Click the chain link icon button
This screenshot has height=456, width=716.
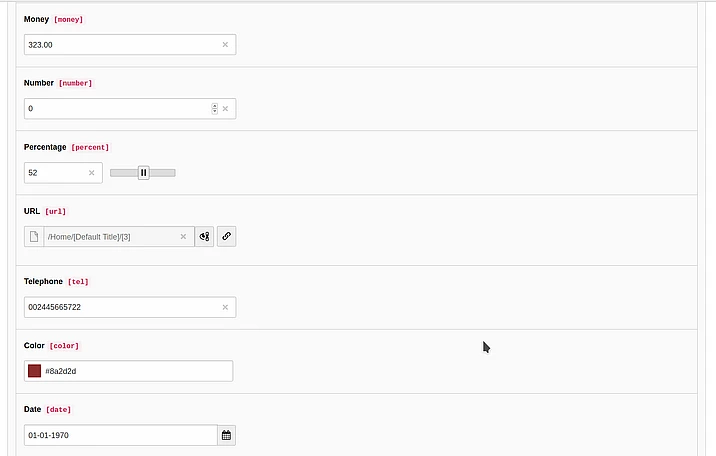[x=227, y=237]
